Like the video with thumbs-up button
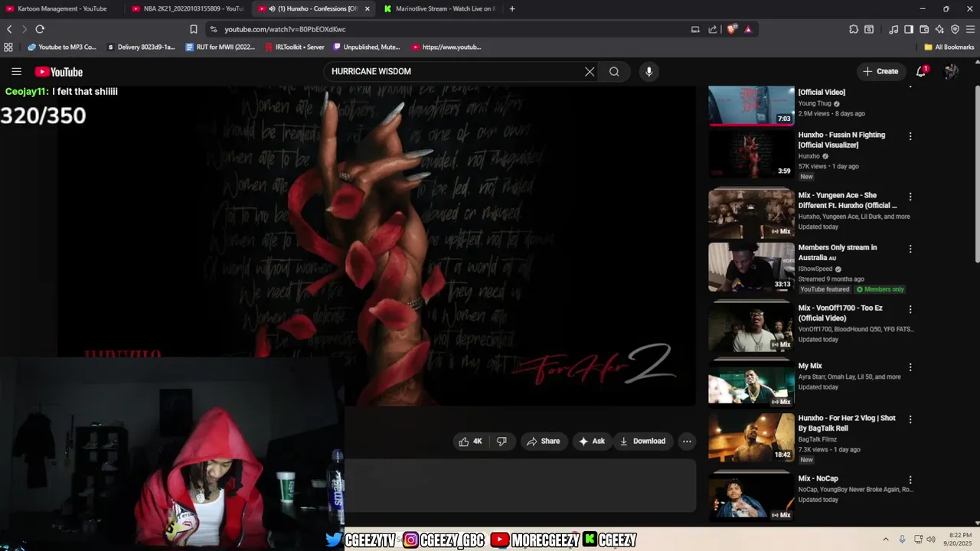The image size is (980, 551). click(x=471, y=442)
